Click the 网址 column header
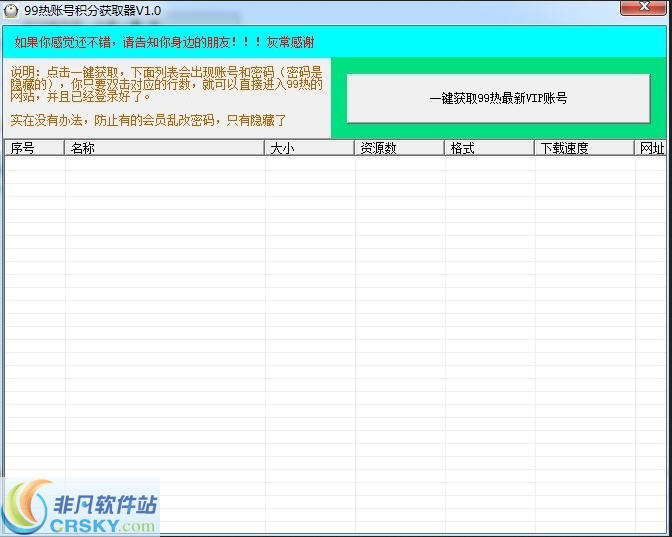 [x=651, y=148]
